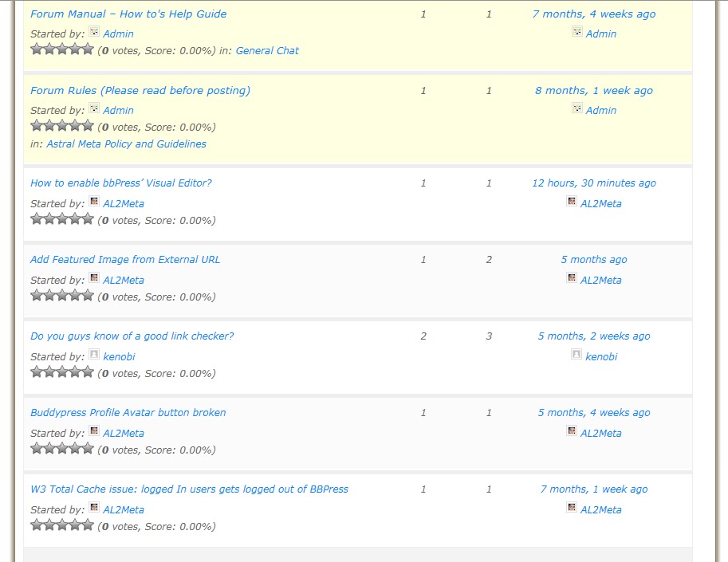The width and height of the screenshot is (728, 562).
Task: Open AL2Meta profile under W3 Total Cache starter
Action: point(124,510)
